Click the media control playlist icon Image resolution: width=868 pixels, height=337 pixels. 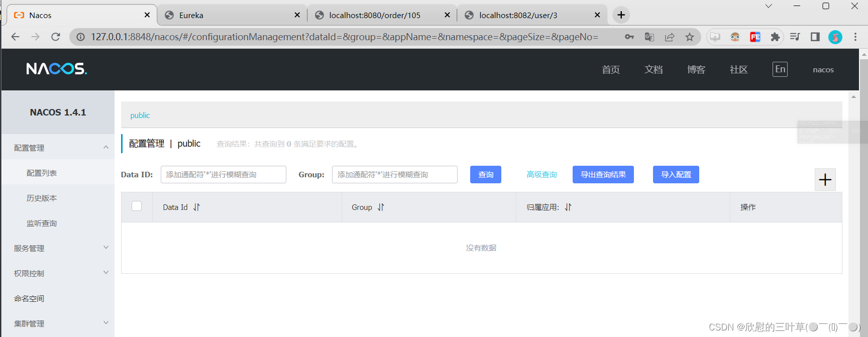coord(795,37)
